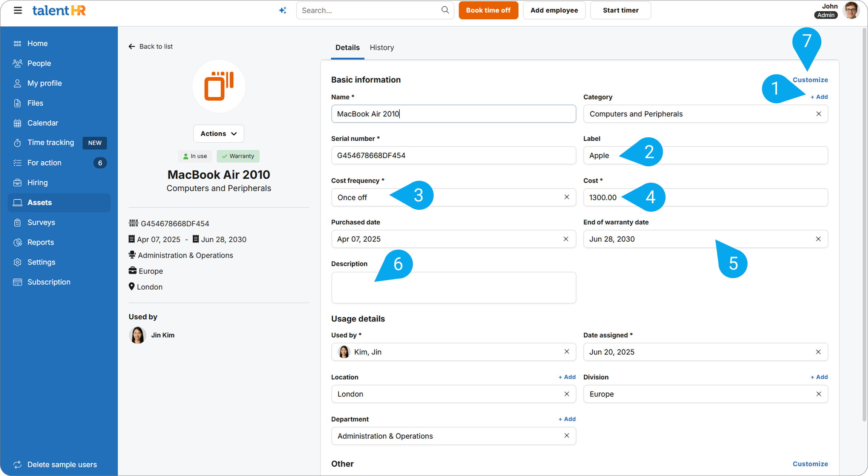Viewport: 868px width, 476px height.
Task: Switch to the Details tab
Action: 347,48
